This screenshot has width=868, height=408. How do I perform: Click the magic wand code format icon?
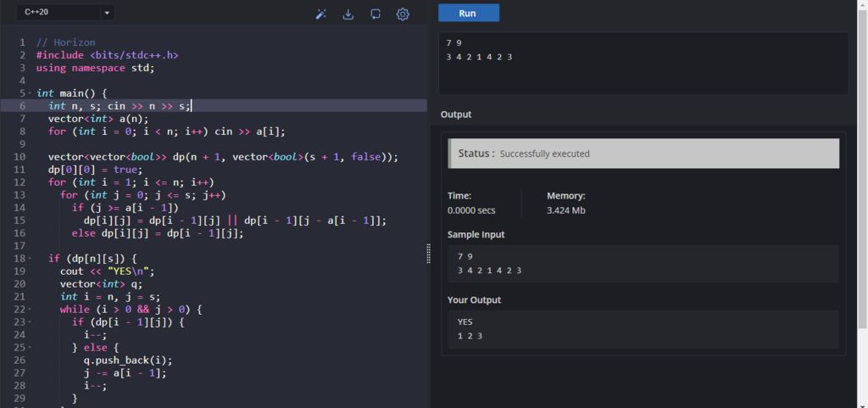pyautogui.click(x=321, y=14)
